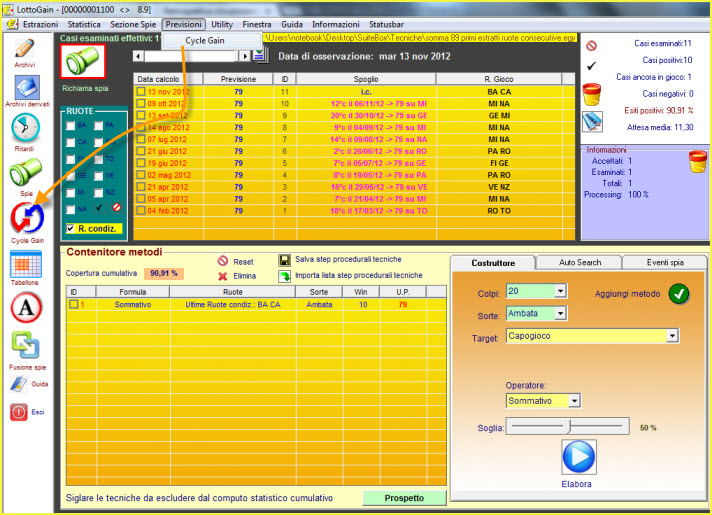The image size is (712, 515).
Task: Open Finestra menu
Action: pyautogui.click(x=257, y=25)
